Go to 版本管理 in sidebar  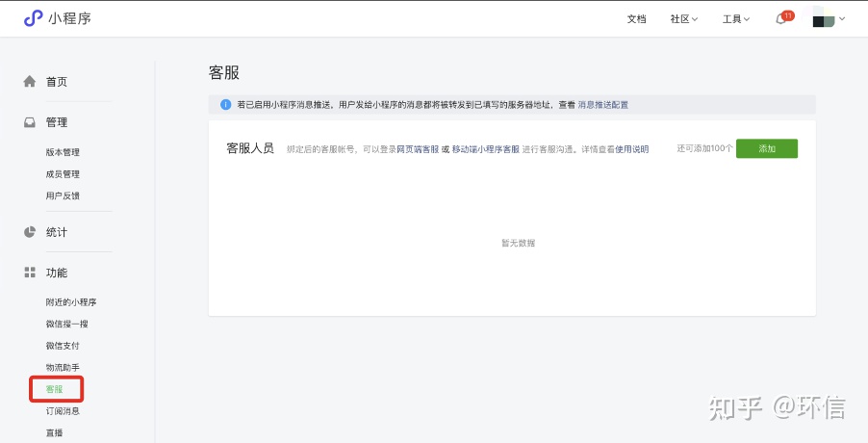(63, 152)
